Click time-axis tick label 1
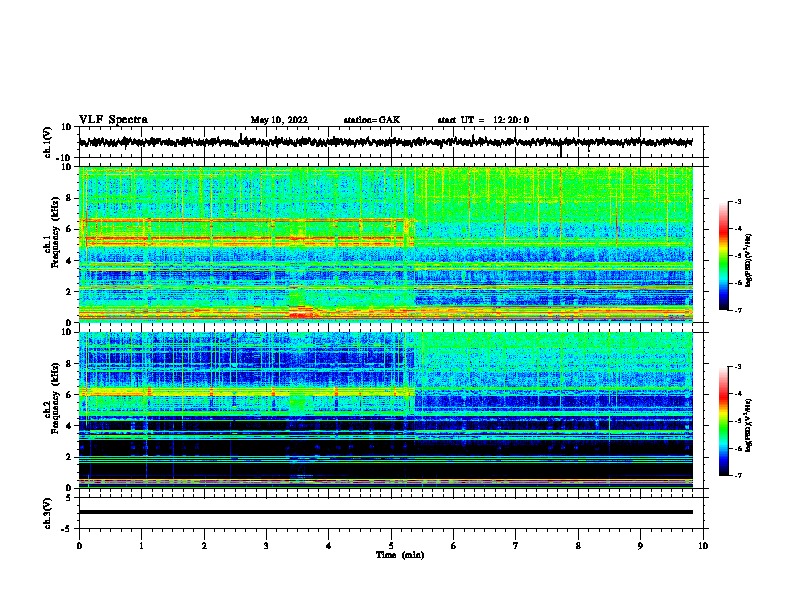This screenshot has height=612, width=792. (141, 546)
